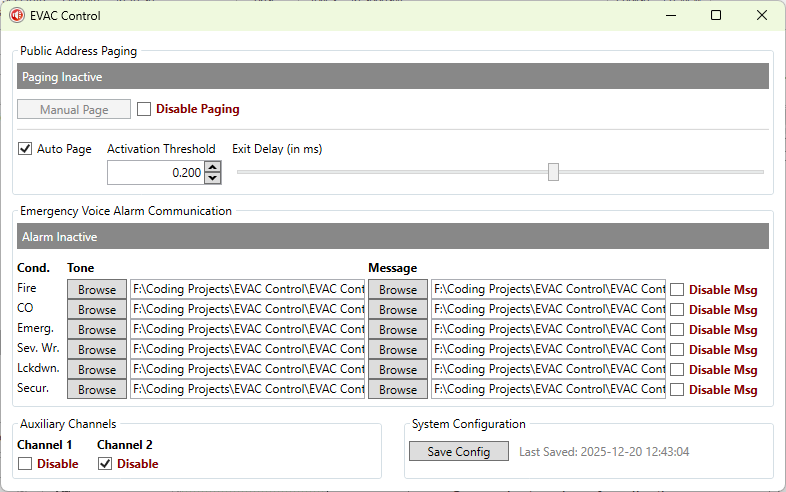This screenshot has width=786, height=492.
Task: Enable Disable Msg for Fire condition
Action: point(677,290)
